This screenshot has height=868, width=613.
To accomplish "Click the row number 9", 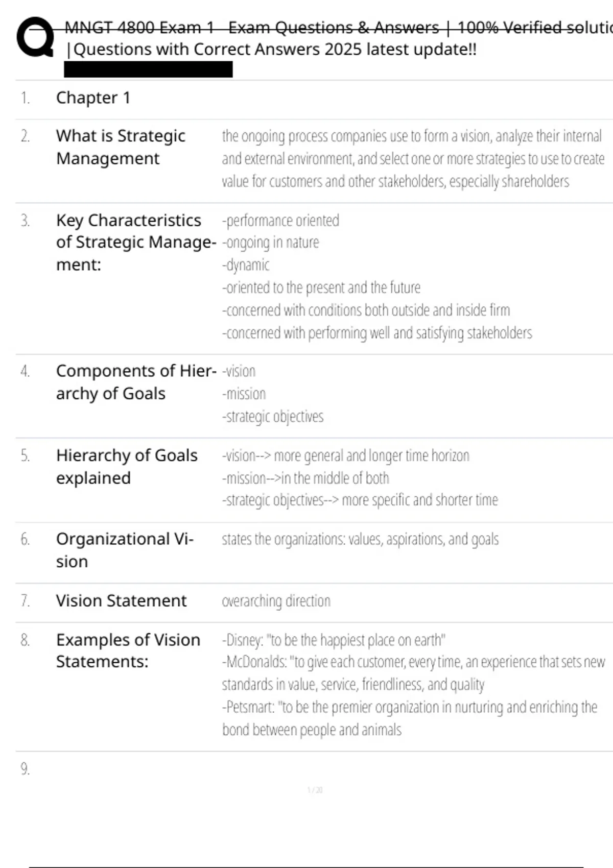I will (x=25, y=768).
